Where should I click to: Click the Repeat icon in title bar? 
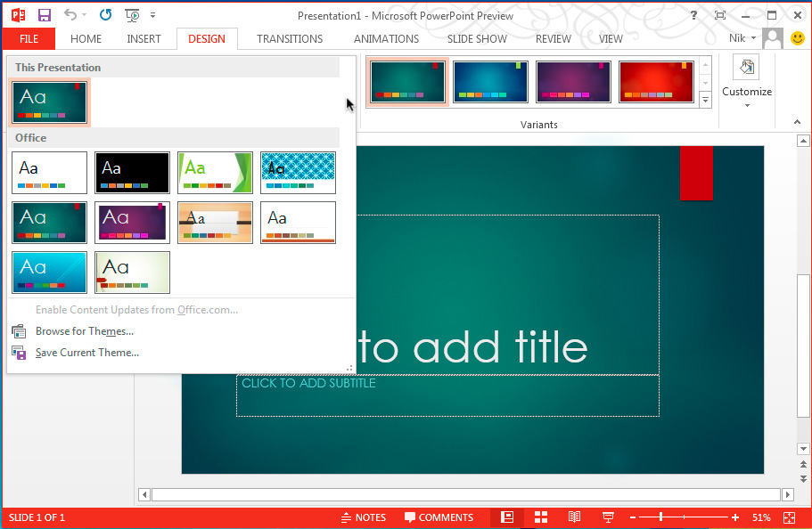(x=105, y=15)
